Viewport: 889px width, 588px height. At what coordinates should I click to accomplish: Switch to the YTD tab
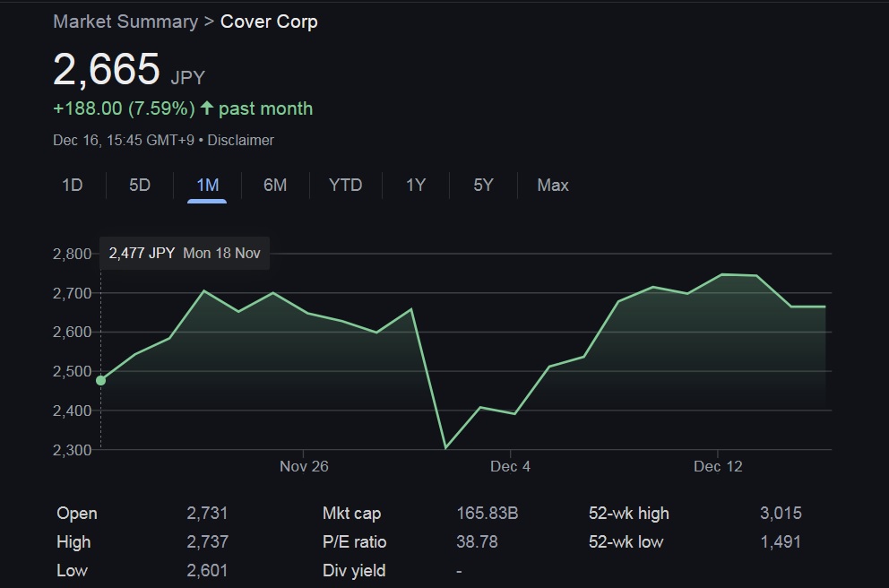click(345, 185)
